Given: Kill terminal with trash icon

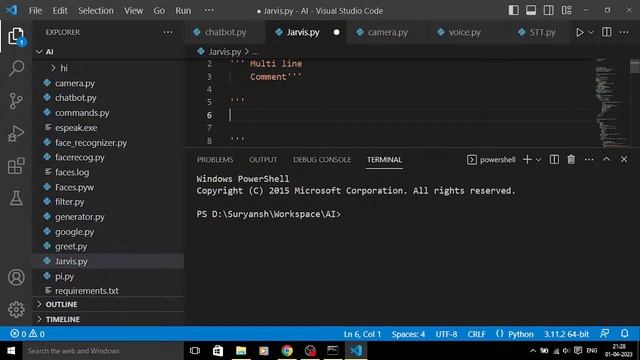Looking at the screenshot, I should coord(571,160).
